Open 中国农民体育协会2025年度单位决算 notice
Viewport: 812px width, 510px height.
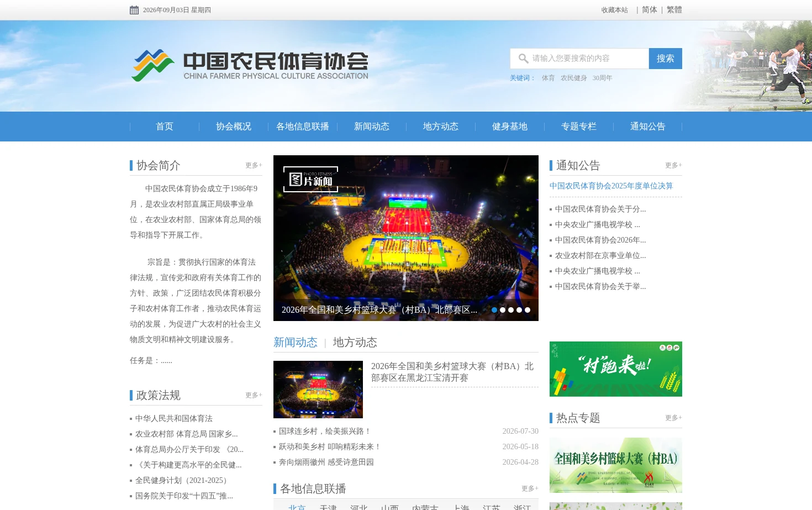611,186
